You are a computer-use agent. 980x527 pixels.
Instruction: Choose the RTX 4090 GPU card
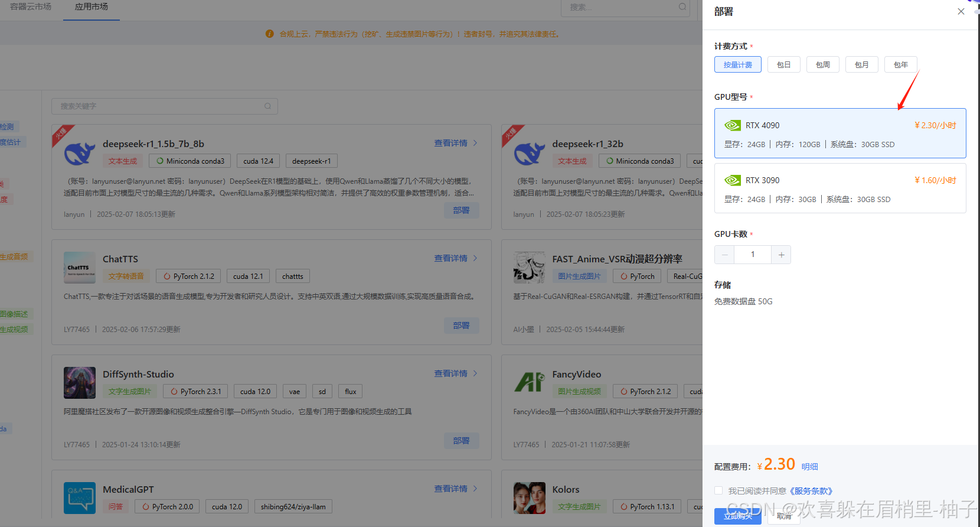tap(840, 133)
